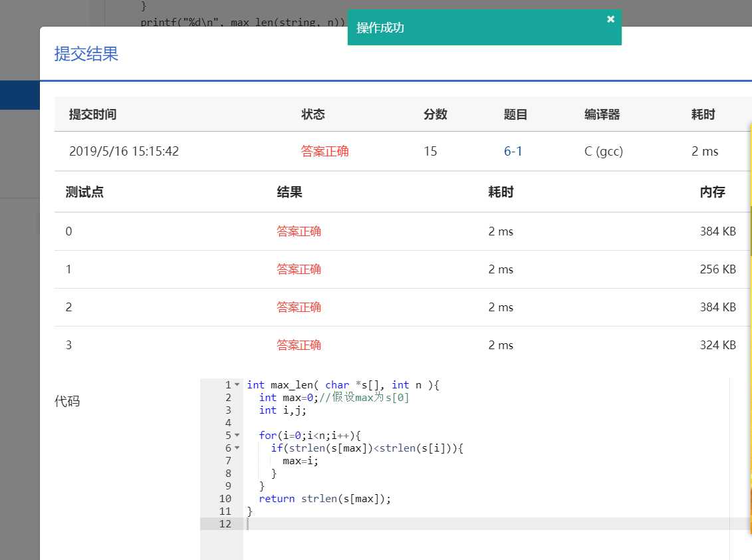The width and height of the screenshot is (752, 560).
Task: Click the 操作成功 success message text
Action: tap(380, 27)
